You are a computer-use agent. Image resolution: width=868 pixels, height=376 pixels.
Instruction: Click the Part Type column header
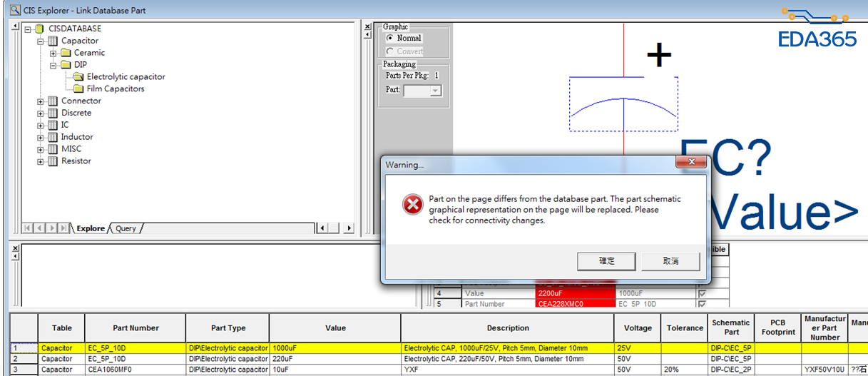[228, 328]
